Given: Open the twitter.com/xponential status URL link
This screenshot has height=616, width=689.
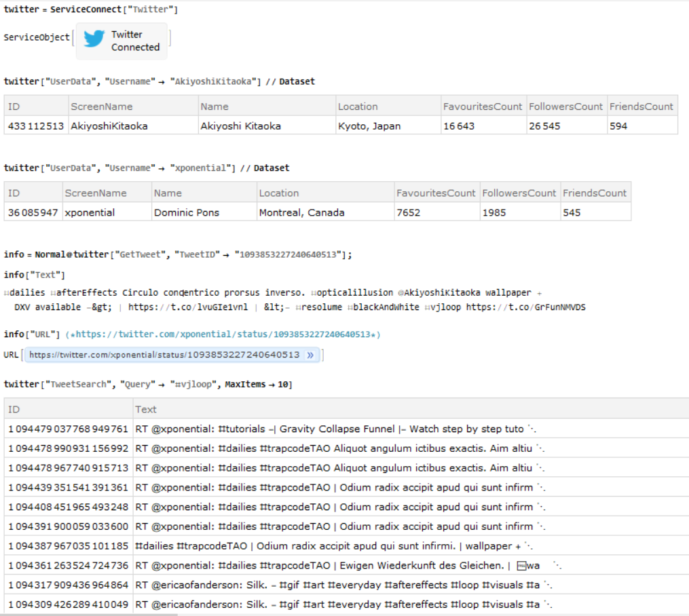Looking at the screenshot, I should (x=164, y=355).
